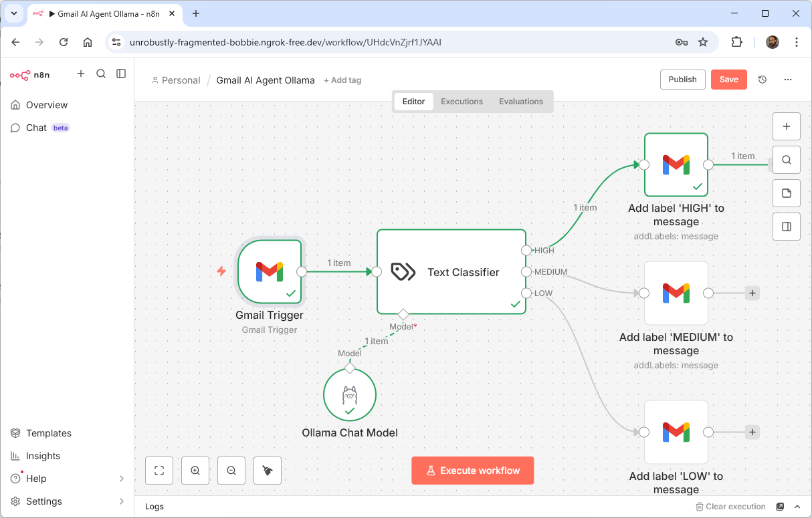Expand the Logs panel chevron
The image size is (812, 518).
[797, 507]
